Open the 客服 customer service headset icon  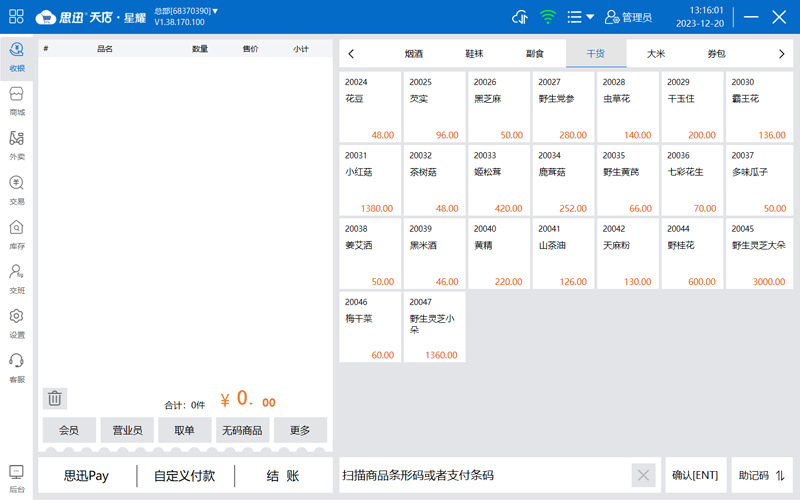pos(16,368)
